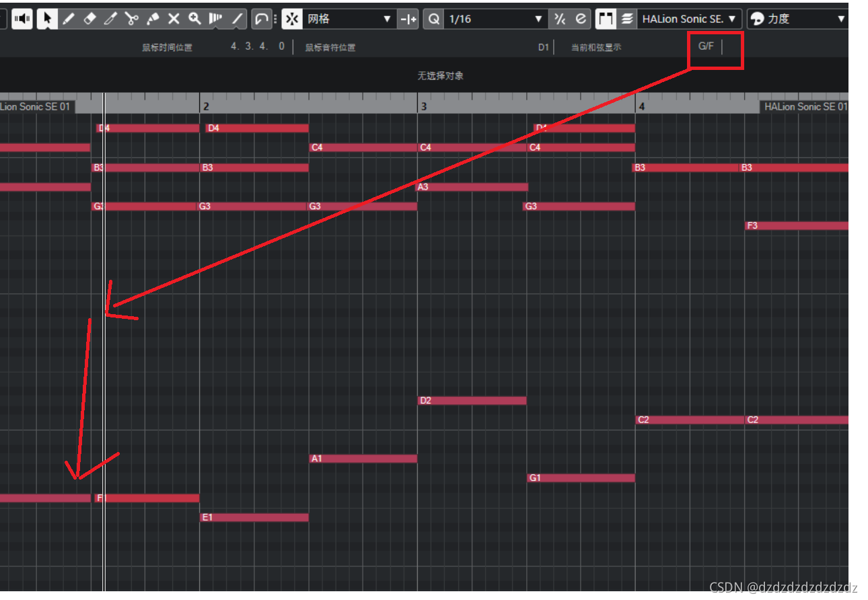Select the comb-shaped tool icon
Screen dimensions: 868x600
[215, 19]
